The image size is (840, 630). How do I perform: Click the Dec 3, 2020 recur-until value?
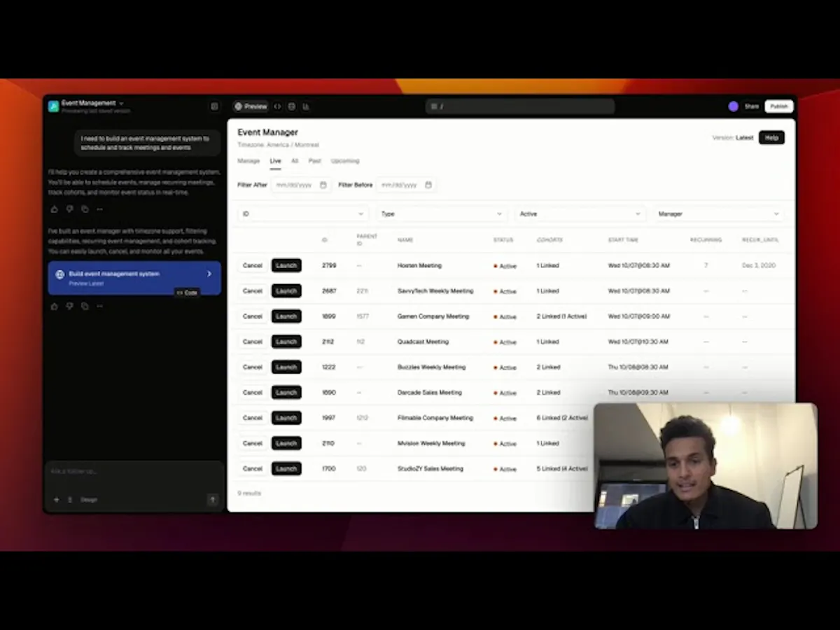point(759,266)
